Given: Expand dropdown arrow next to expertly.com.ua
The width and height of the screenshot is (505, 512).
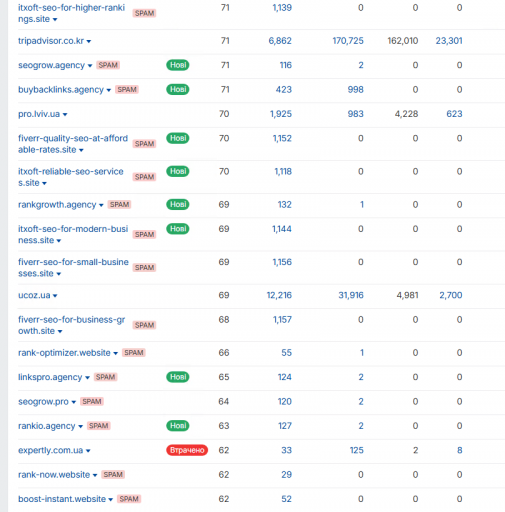Looking at the screenshot, I should (88, 451).
